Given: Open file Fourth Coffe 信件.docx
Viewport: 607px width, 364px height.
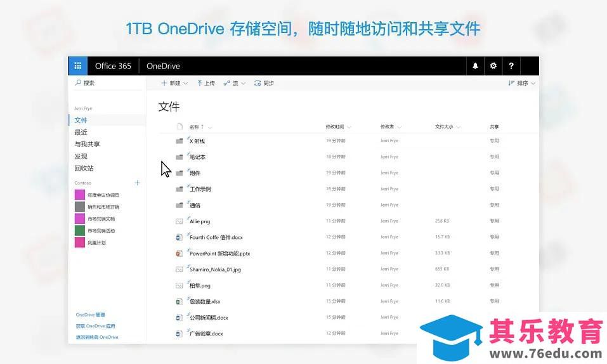Looking at the screenshot, I should click(216, 237).
